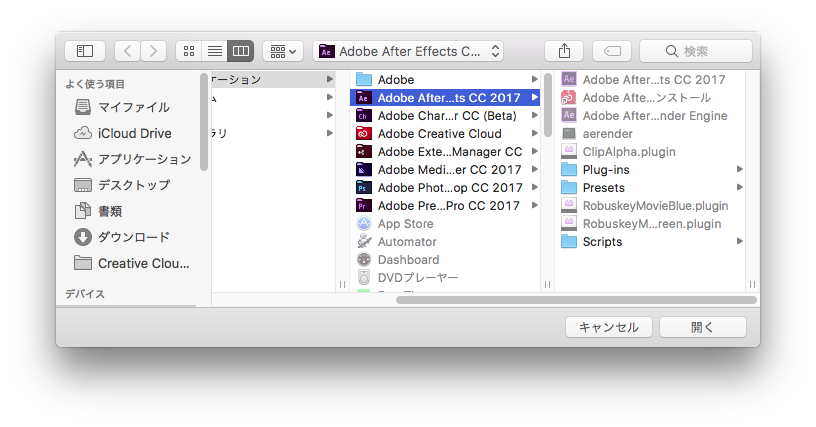Click the horizontal scrollbar at bottom
Screen dimensions: 816x427
pos(576,300)
